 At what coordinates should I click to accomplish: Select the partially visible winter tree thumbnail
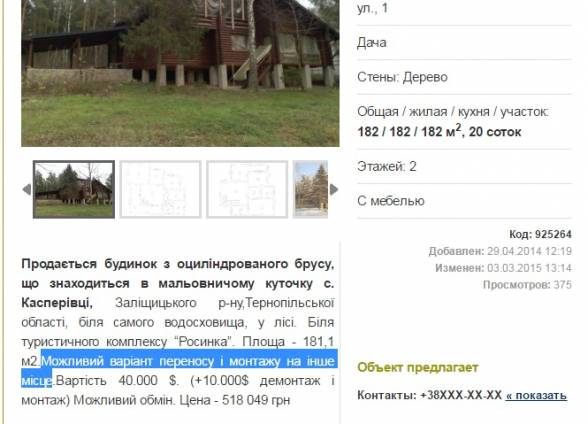(310, 189)
